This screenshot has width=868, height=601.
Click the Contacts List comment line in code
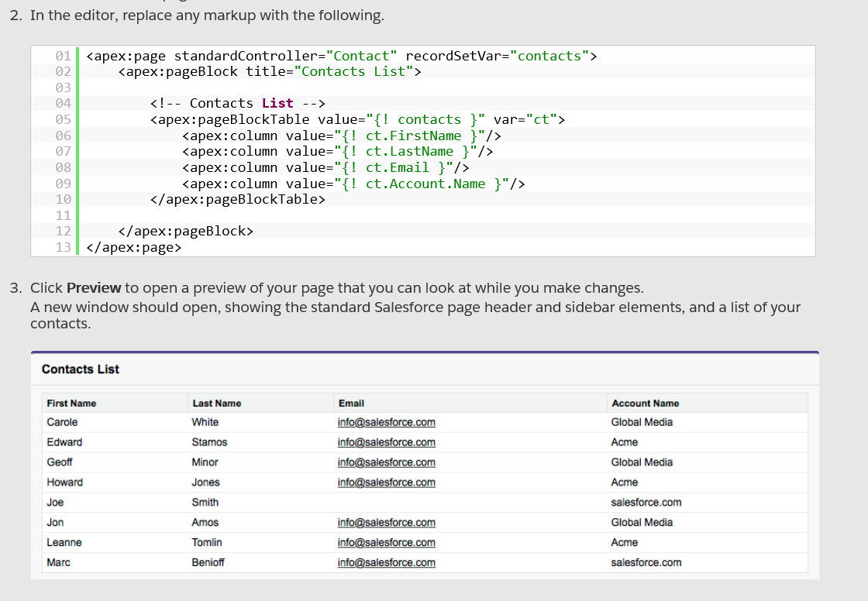pos(237,103)
